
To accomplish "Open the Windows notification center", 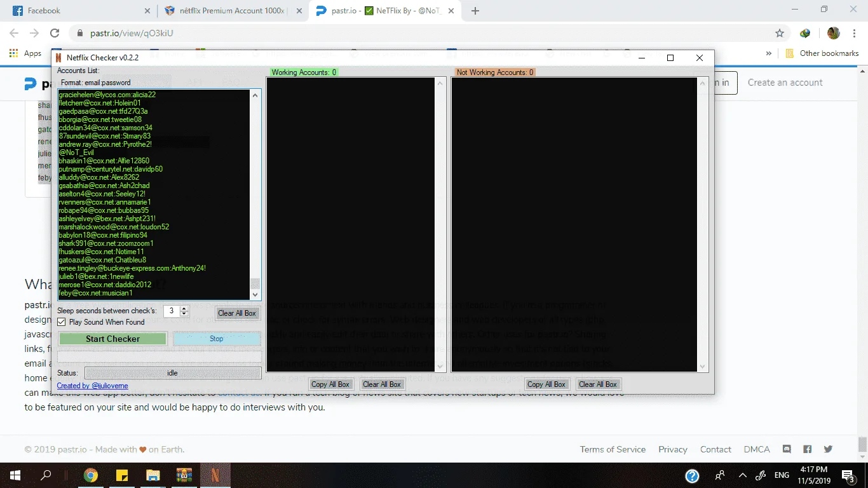I will [848, 475].
